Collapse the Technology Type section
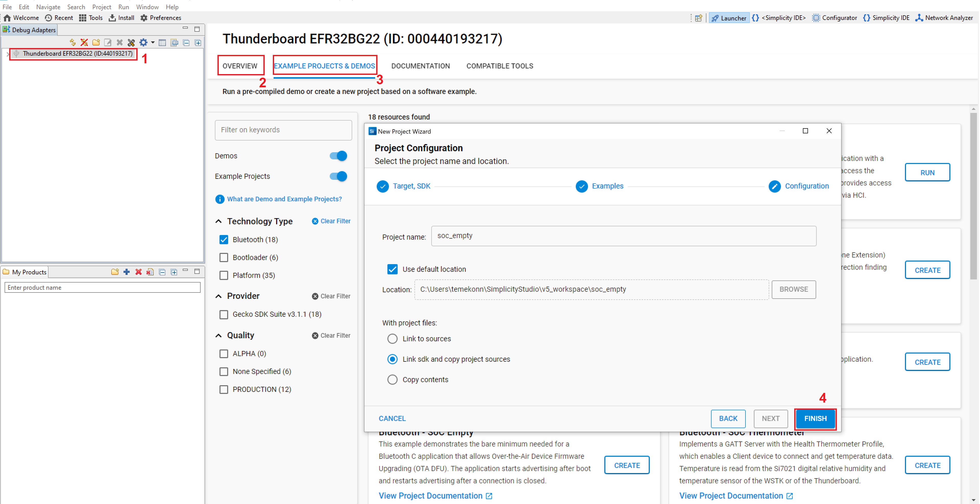 [219, 221]
